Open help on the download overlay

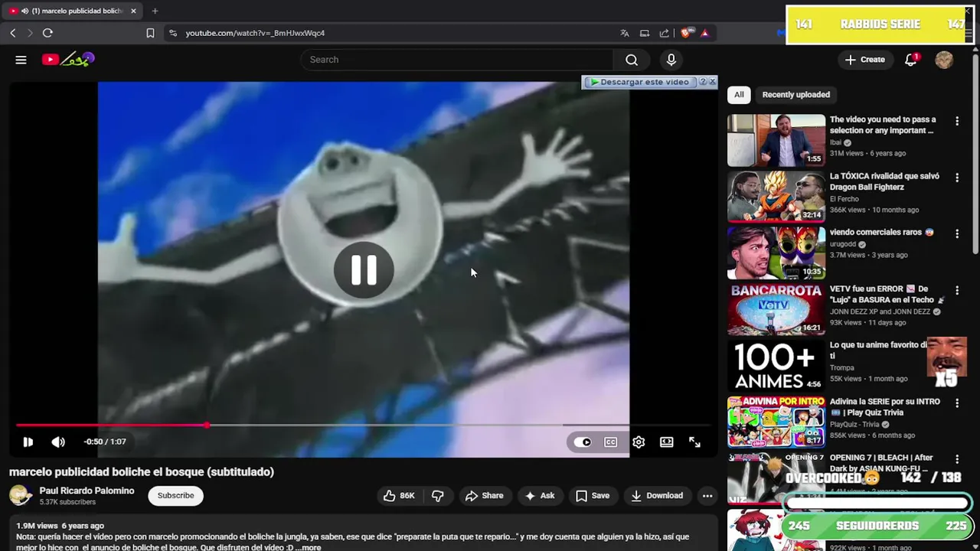click(x=702, y=81)
